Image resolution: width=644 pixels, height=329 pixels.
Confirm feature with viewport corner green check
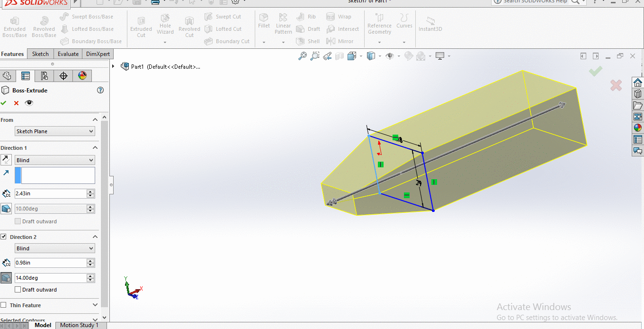pos(596,72)
